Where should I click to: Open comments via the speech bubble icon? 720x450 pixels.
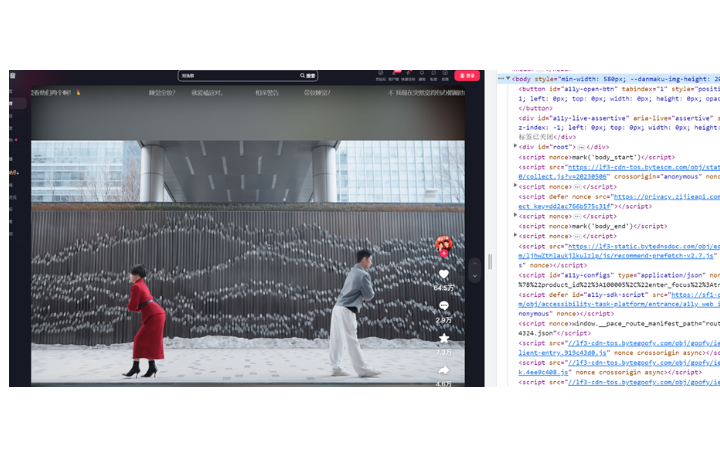point(444,305)
